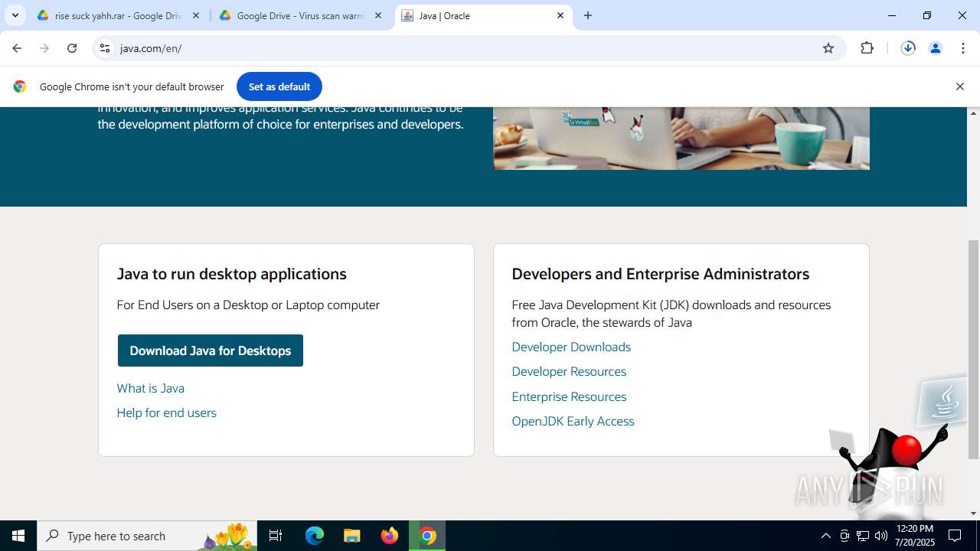The image size is (980, 551).
Task: Set Chrome as default browser
Action: [x=279, y=86]
